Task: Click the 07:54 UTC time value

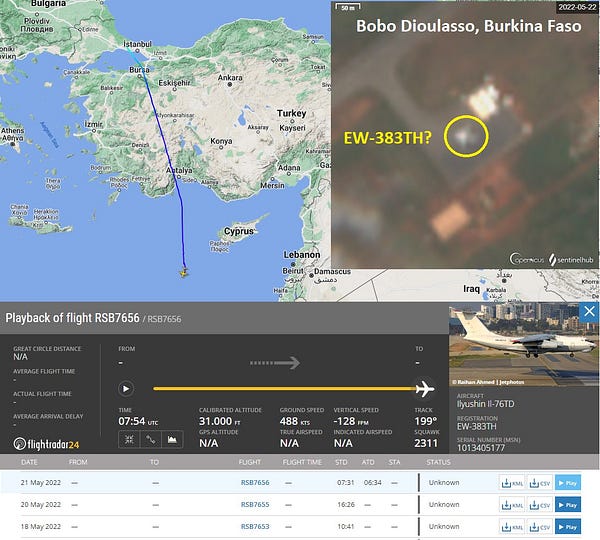Action: pyautogui.click(x=138, y=421)
